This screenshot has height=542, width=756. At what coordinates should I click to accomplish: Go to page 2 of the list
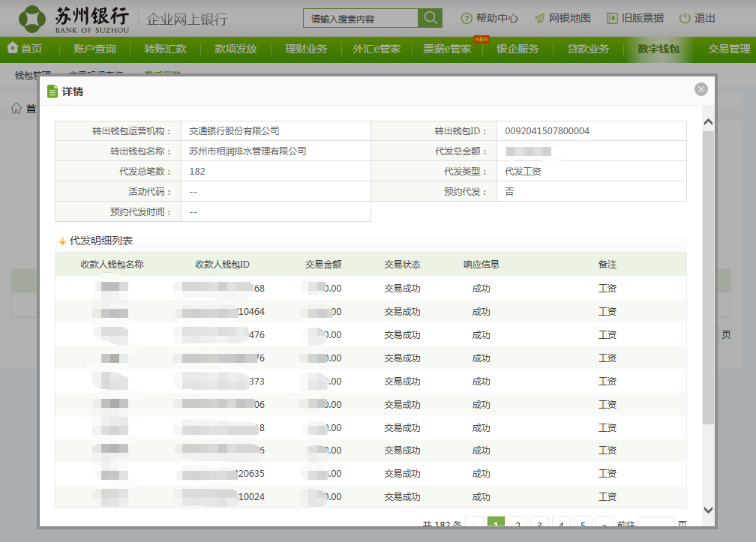click(517, 524)
